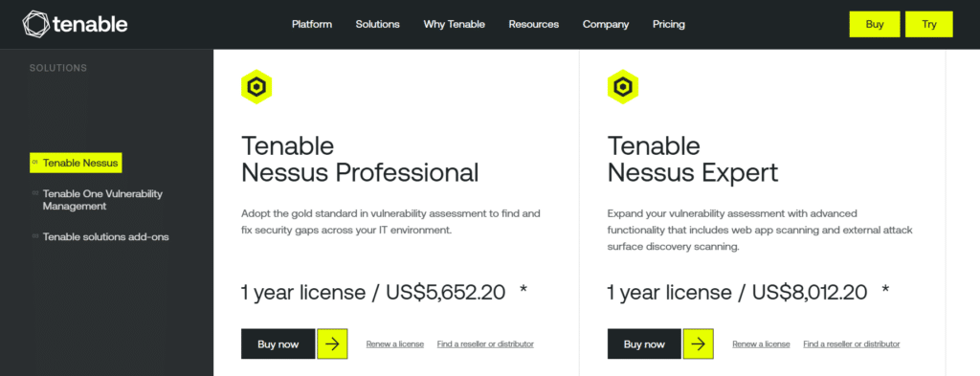Click the US$5,652.20 license price
This screenshot has height=376, width=980.
click(446, 292)
